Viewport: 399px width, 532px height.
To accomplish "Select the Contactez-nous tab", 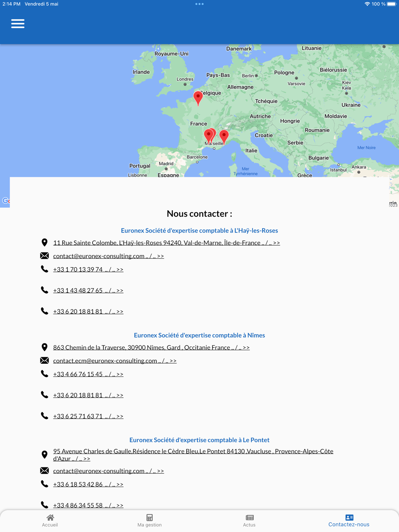I will click(349, 520).
